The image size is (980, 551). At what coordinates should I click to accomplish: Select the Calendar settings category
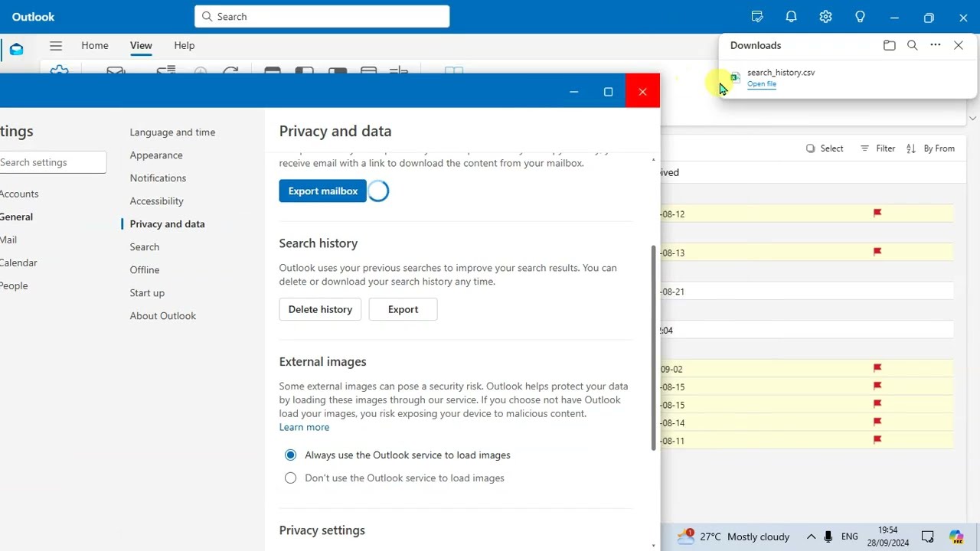point(18,262)
